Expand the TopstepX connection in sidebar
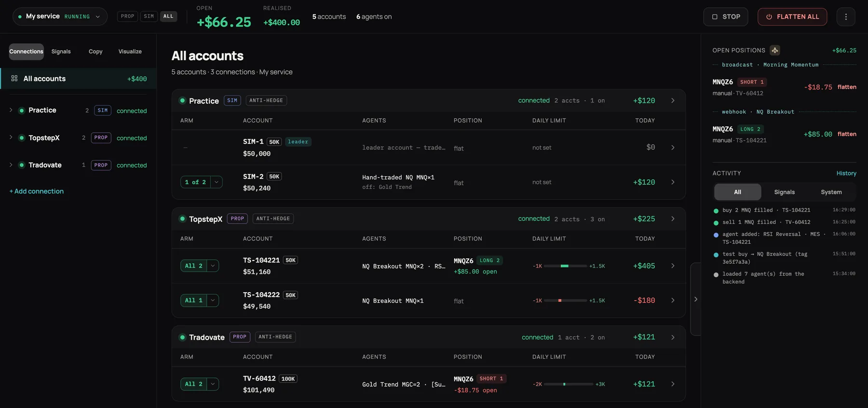 tap(11, 137)
